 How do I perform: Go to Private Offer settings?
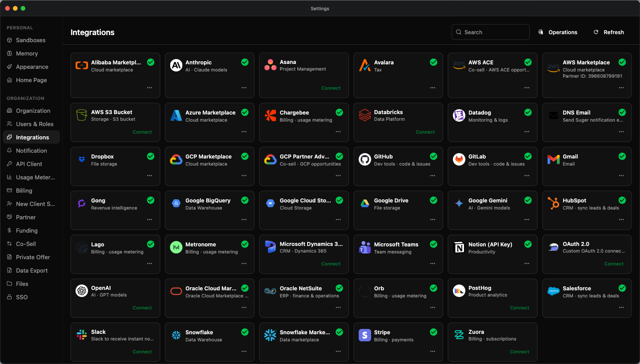(31, 257)
